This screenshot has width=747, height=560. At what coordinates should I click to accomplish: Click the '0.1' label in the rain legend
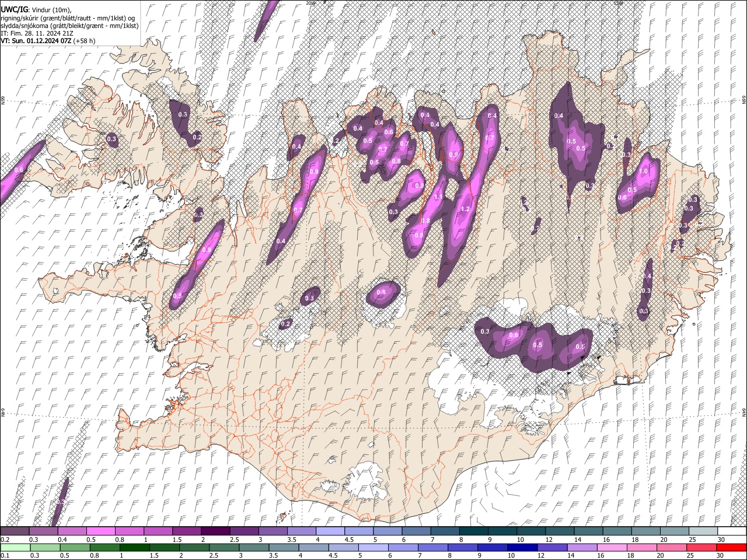pyautogui.click(x=5, y=556)
